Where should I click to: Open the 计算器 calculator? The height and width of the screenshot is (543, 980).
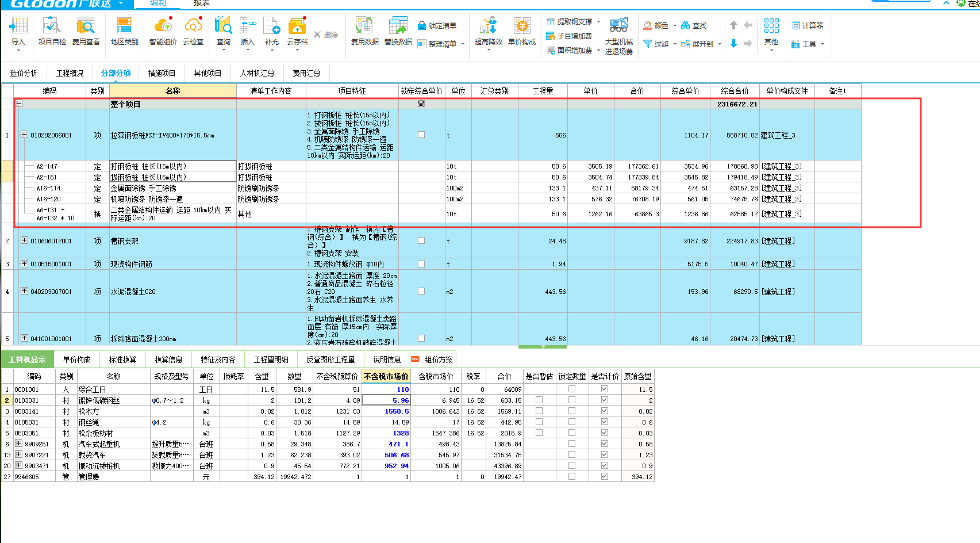tap(808, 25)
